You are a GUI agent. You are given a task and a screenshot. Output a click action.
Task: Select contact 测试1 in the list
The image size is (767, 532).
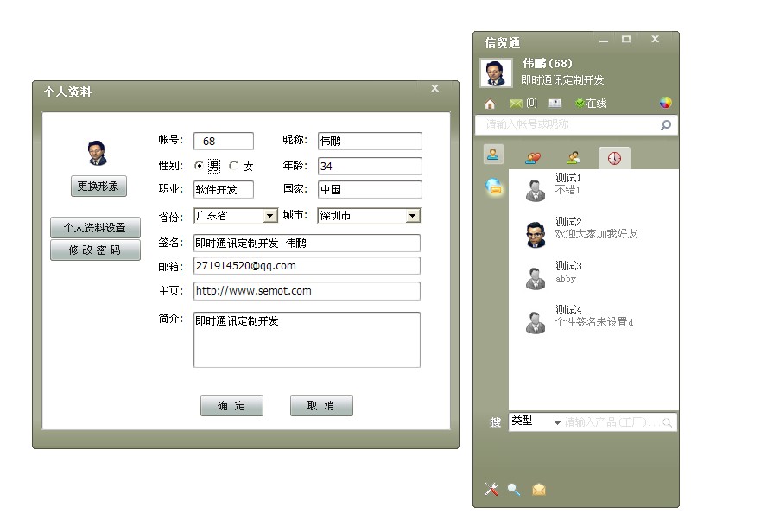click(593, 189)
